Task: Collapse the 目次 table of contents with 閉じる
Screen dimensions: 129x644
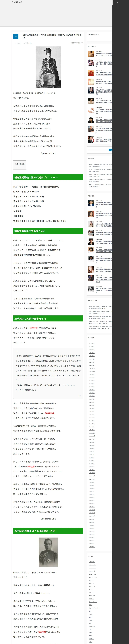Action: pos(22,164)
